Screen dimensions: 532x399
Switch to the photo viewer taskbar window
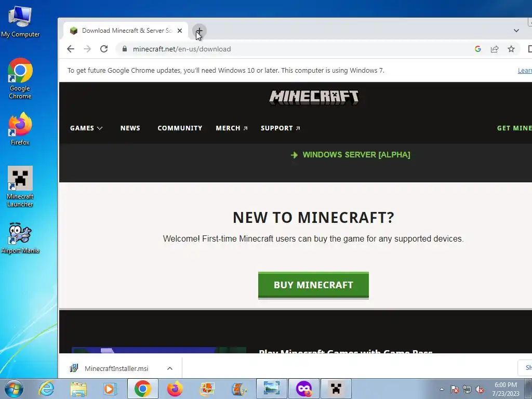(x=272, y=389)
